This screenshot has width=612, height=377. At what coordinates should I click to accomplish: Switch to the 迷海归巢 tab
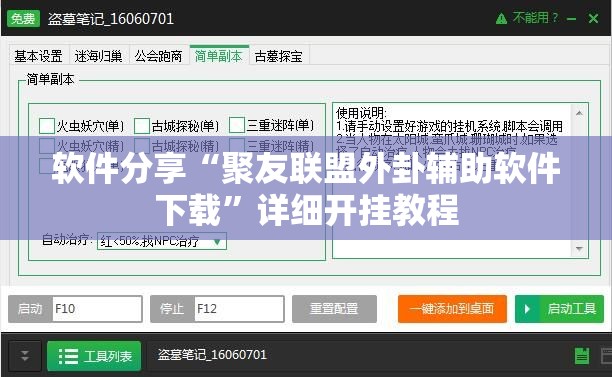pos(98,56)
